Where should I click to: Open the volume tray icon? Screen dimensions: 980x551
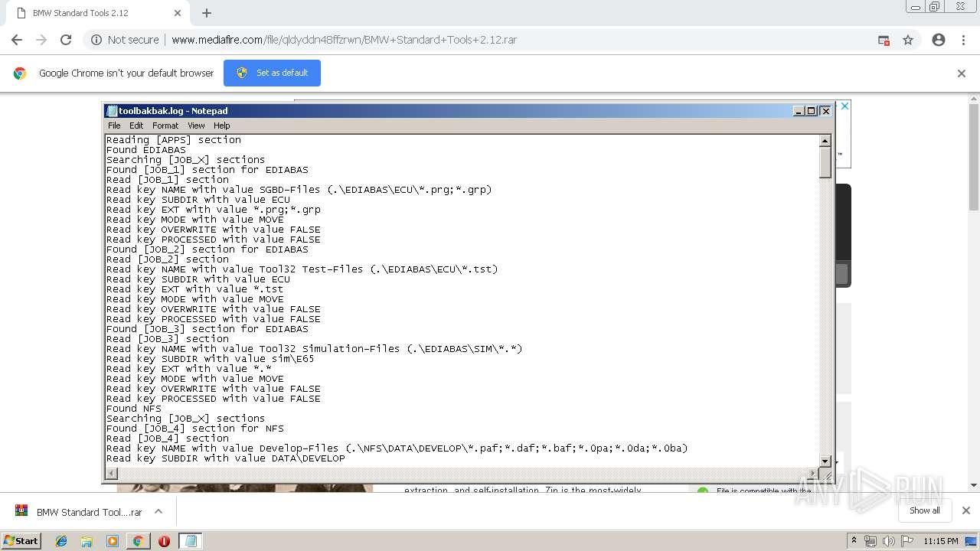click(x=888, y=541)
